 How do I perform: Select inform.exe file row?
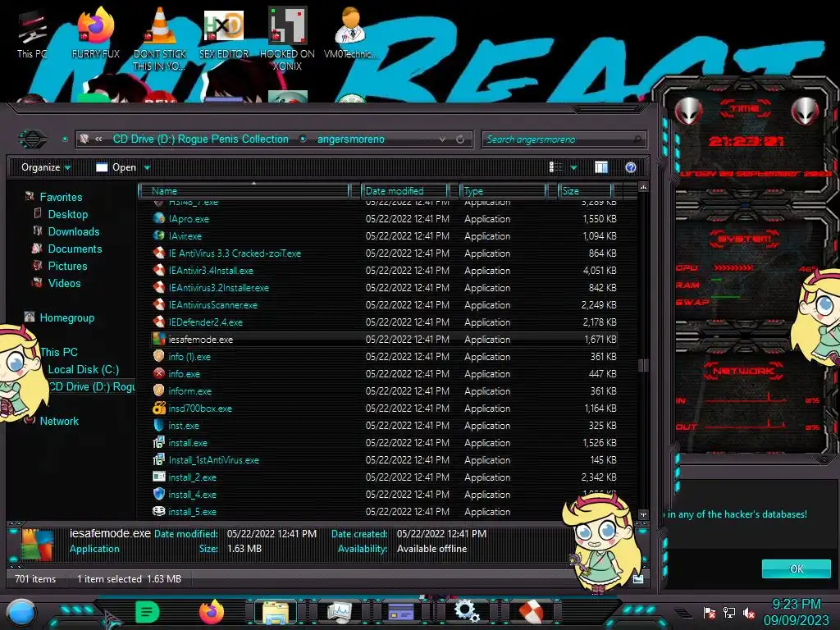click(x=385, y=391)
